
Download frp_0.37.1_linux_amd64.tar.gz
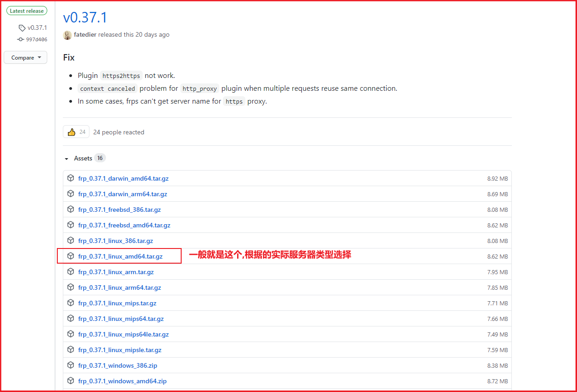[x=121, y=256]
